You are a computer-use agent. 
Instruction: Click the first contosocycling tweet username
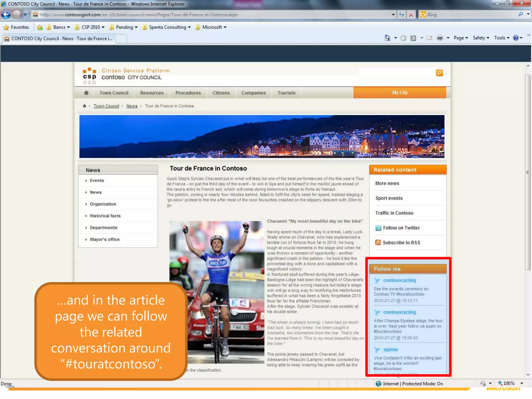click(400, 280)
